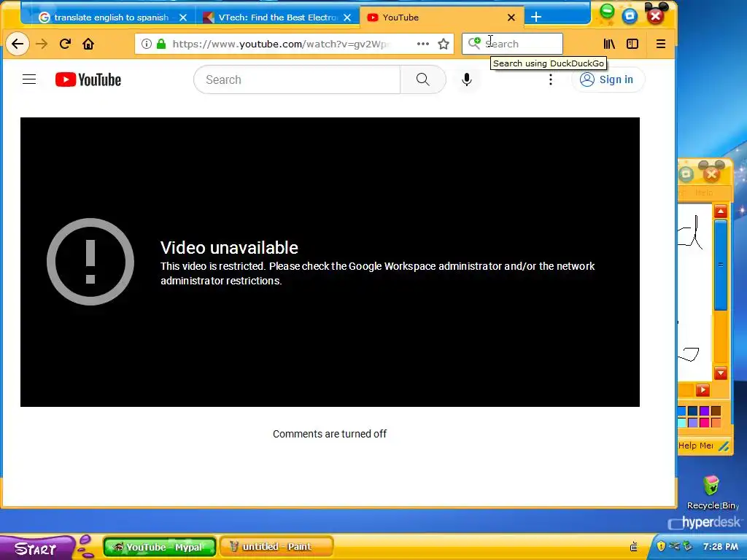The height and width of the screenshot is (560, 747).
Task: Open the Help menu in Paint window
Action: tap(704, 192)
